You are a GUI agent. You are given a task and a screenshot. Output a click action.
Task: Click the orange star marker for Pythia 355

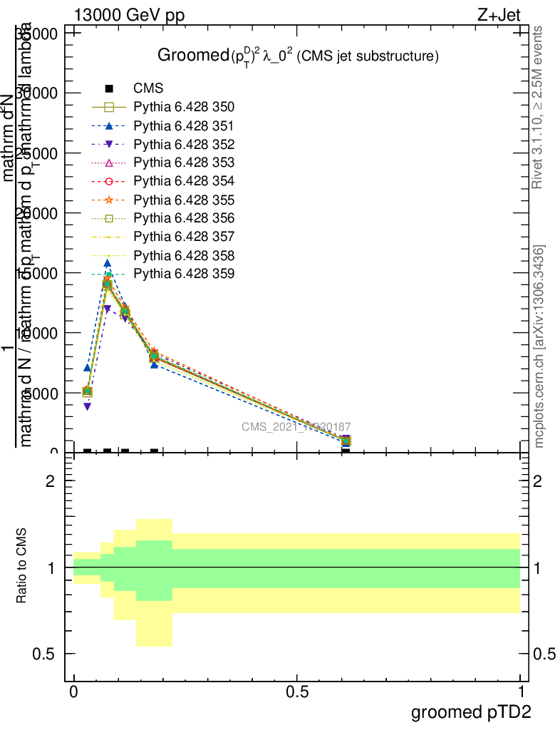click(109, 200)
